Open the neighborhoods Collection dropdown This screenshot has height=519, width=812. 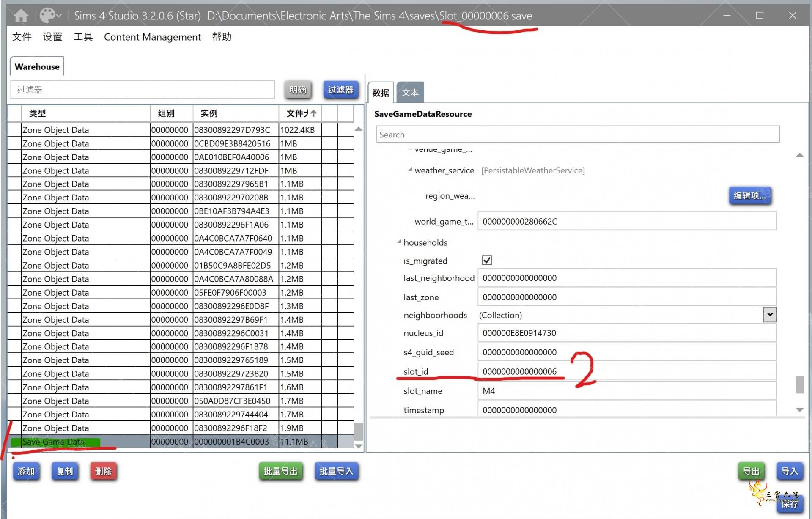[x=770, y=315]
